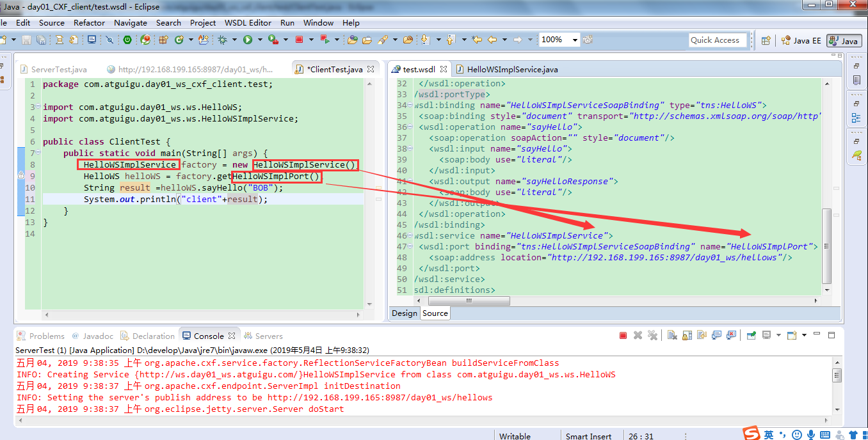The height and width of the screenshot is (440, 868).
Task: Click the Display Selected Console monitor icon
Action: click(766, 335)
